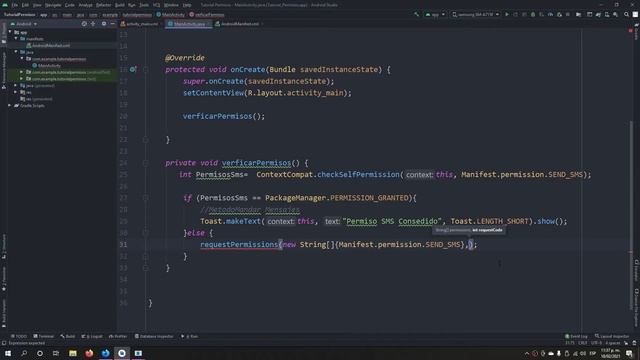Open File Explorer from the taskbar

73,353
